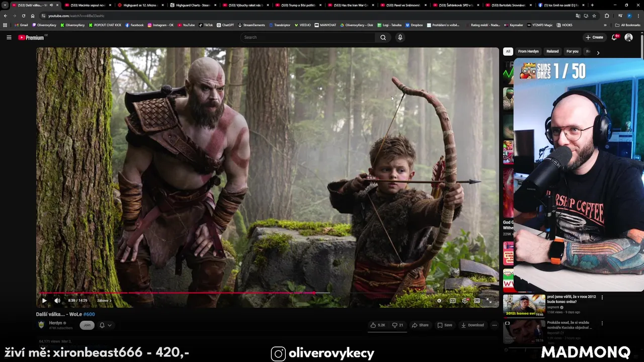Open the apps grid in bookmarks bar
The height and width of the screenshot is (362, 644).
[5, 25]
